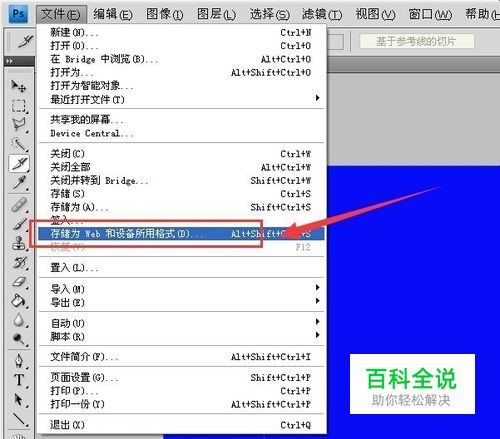Choose 打开为... menu entry

[181, 72]
